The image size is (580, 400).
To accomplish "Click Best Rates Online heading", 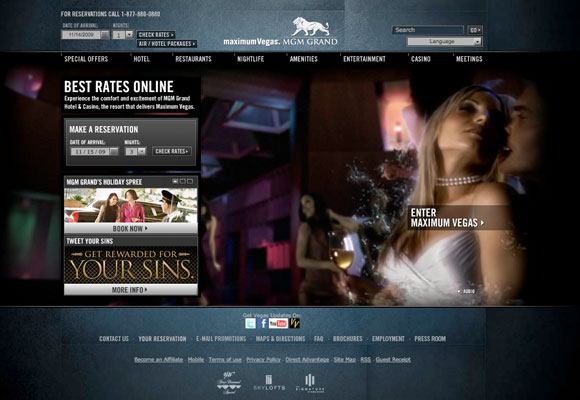I will pos(119,87).
